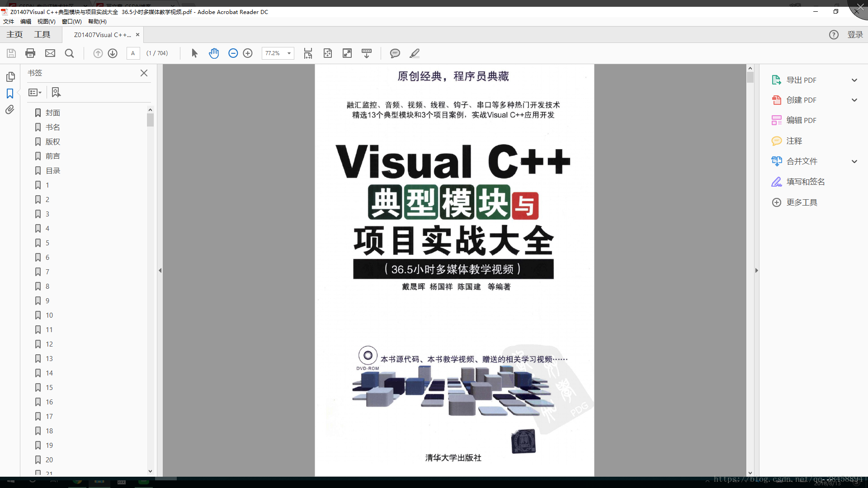Viewport: 868px width, 488px height.
Task: Click the bookmarks panel scrollbar down arrow
Action: [150, 471]
